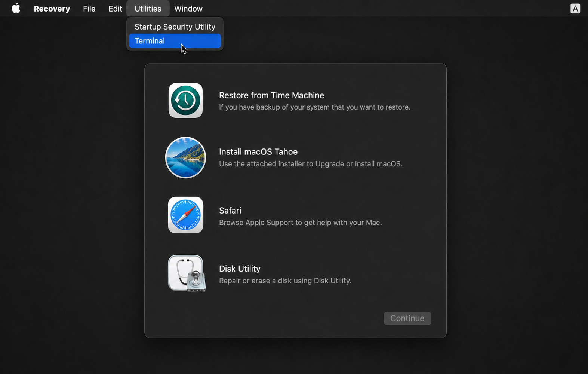Open the Recovery menu
This screenshot has height=374, width=588.
click(x=52, y=9)
